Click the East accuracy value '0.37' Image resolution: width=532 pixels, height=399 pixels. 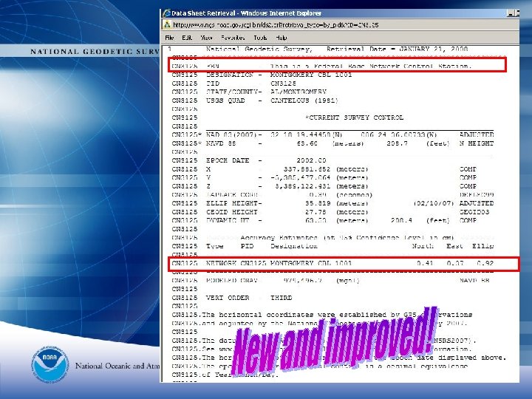coord(455,263)
